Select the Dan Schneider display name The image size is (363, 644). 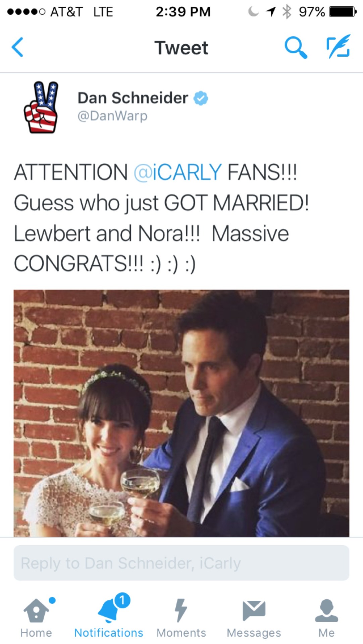(133, 98)
